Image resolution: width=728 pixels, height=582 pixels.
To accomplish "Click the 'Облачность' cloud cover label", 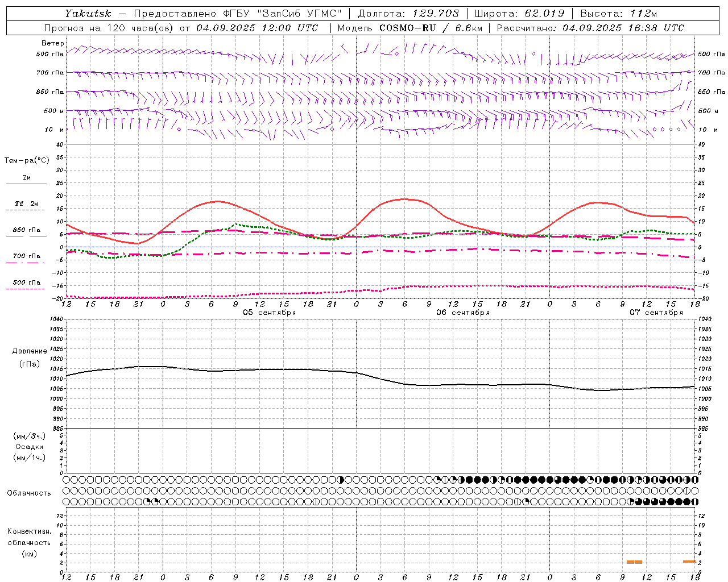I will (x=29, y=493).
